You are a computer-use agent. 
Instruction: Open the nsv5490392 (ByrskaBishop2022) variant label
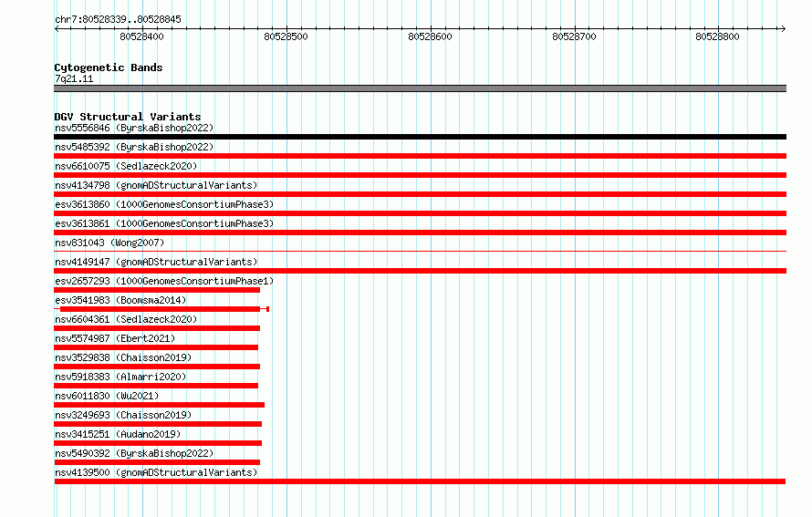click(134, 453)
